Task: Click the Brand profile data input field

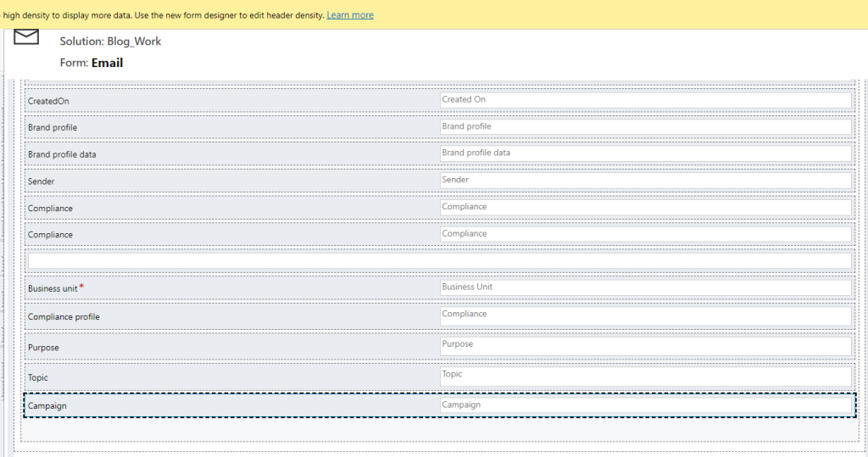Action: tap(645, 153)
